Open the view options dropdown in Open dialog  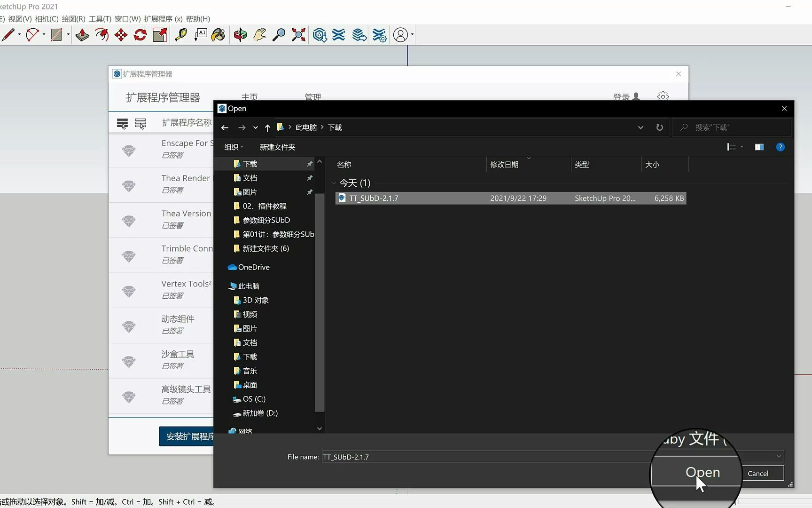(x=742, y=147)
